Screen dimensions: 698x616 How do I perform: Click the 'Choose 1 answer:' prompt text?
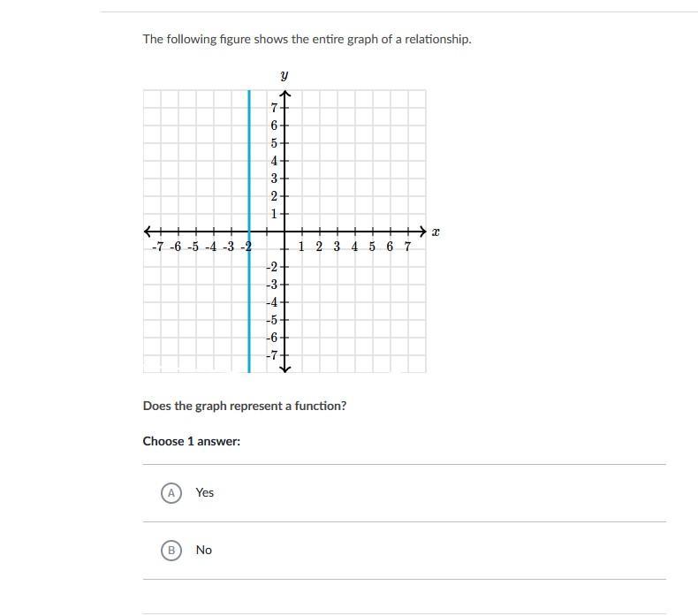coord(192,441)
